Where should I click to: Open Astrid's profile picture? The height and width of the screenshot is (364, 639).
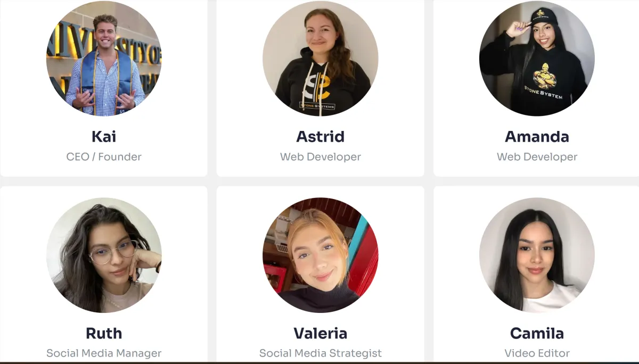(321, 59)
